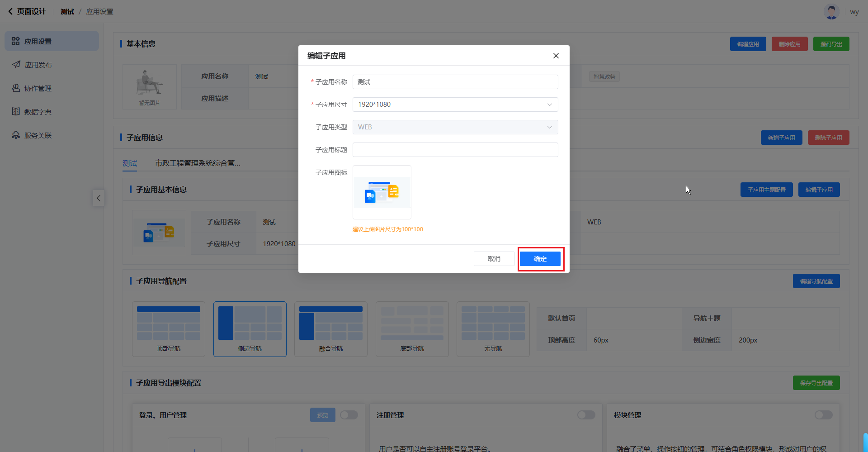
Task: Enable the 注册管理 toggle switch
Action: (x=586, y=415)
